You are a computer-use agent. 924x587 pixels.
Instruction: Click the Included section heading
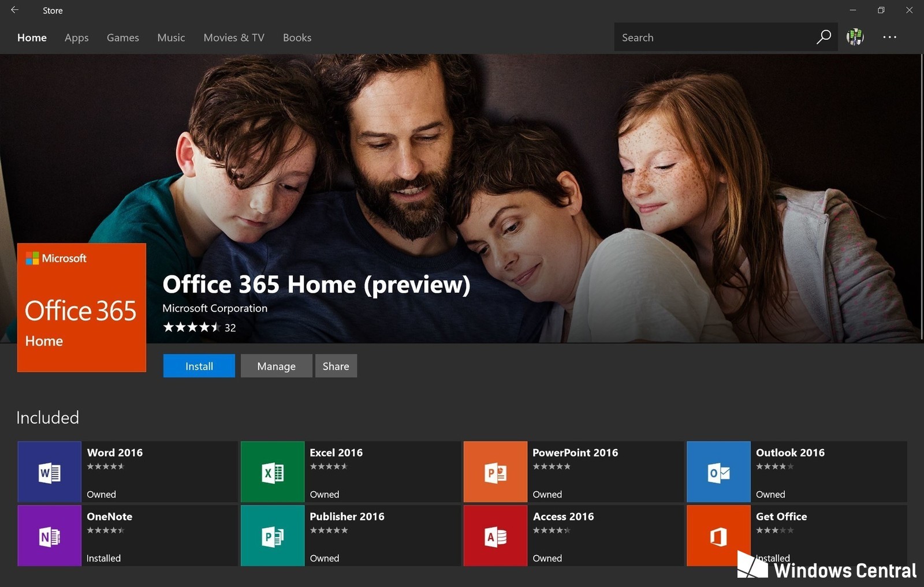tap(47, 417)
